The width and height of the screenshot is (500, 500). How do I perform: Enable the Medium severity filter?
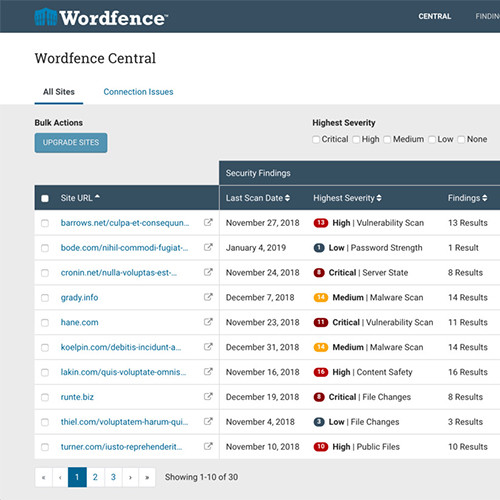[x=387, y=139]
